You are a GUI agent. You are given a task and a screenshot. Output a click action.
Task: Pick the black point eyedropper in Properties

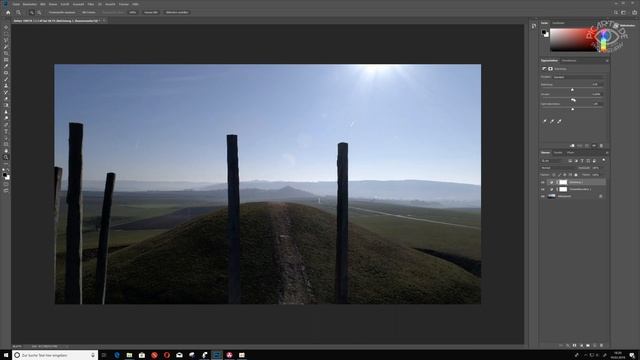coord(544,121)
